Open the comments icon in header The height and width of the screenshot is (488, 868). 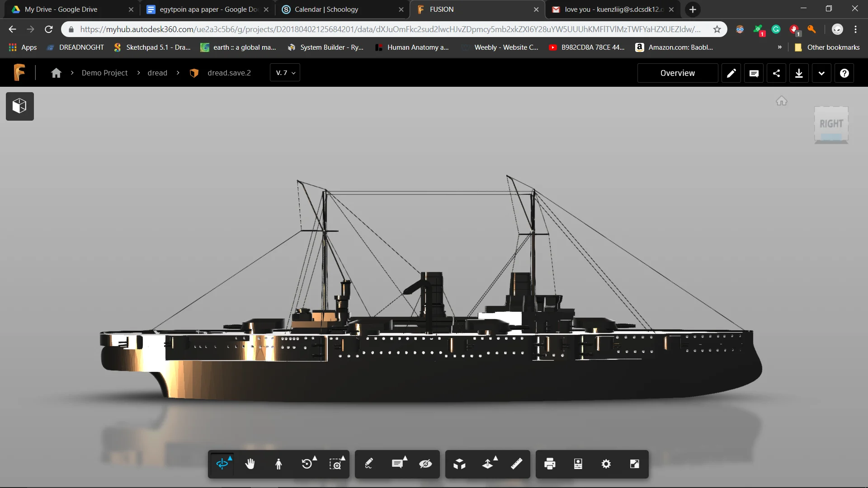pyautogui.click(x=754, y=73)
